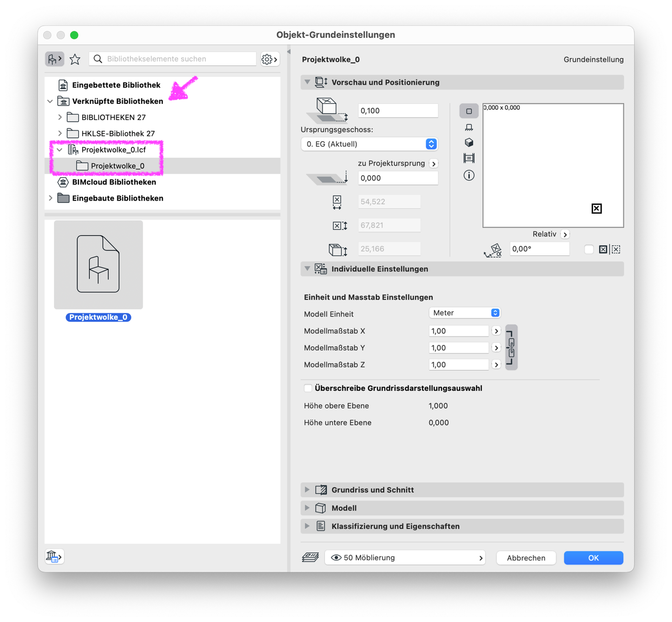Click the search magnifier icon
The height and width of the screenshot is (622, 672).
click(x=98, y=59)
